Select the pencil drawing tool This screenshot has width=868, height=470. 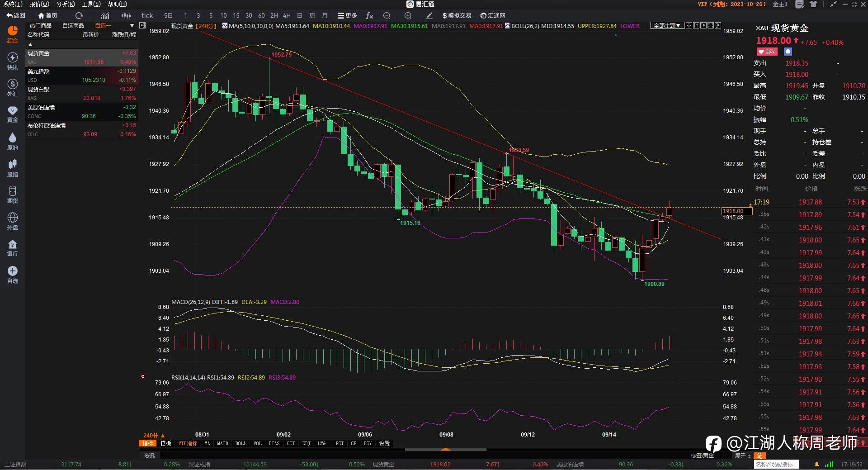(x=429, y=15)
